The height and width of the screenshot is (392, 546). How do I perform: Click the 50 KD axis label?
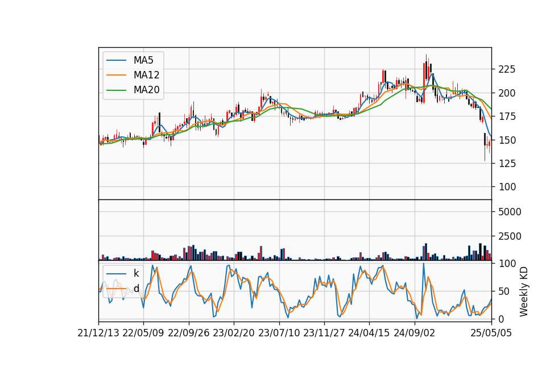click(504, 291)
